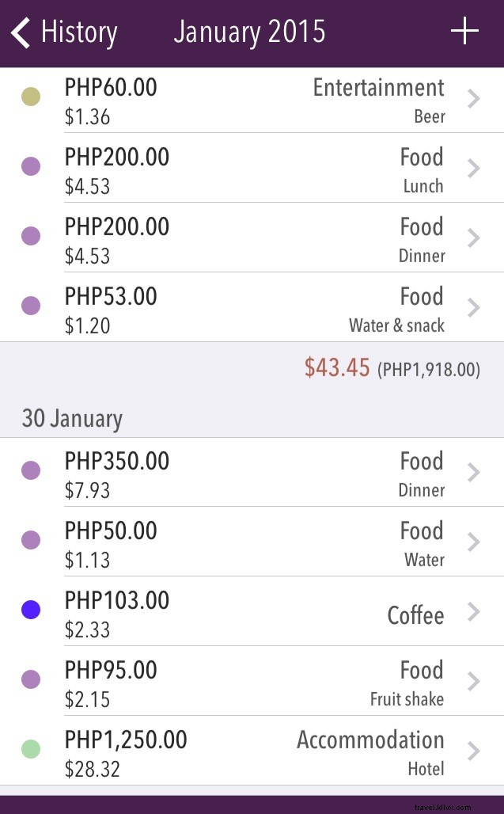Screen dimensions: 504x814
Task: Select the purple dot beside Fruit shake
Action: click(x=31, y=679)
